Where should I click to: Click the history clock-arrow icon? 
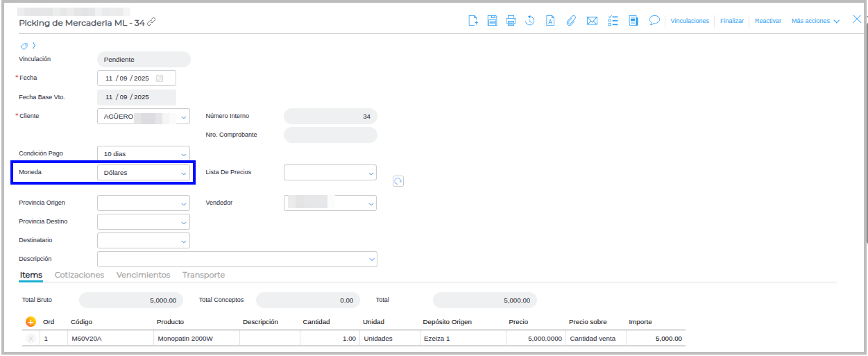coord(530,21)
